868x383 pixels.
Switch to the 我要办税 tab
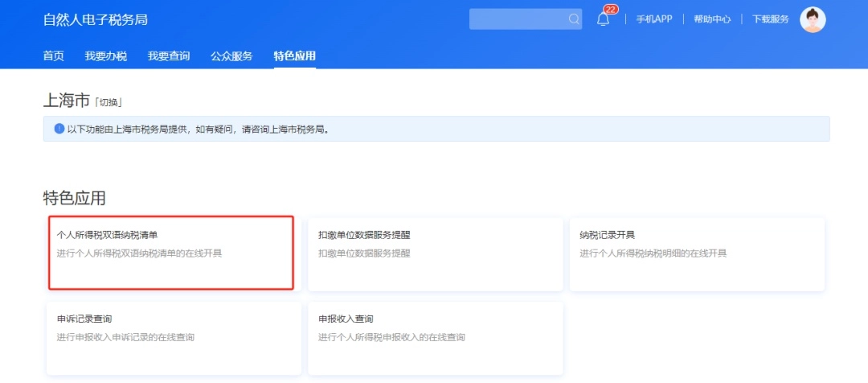pyautogui.click(x=105, y=56)
